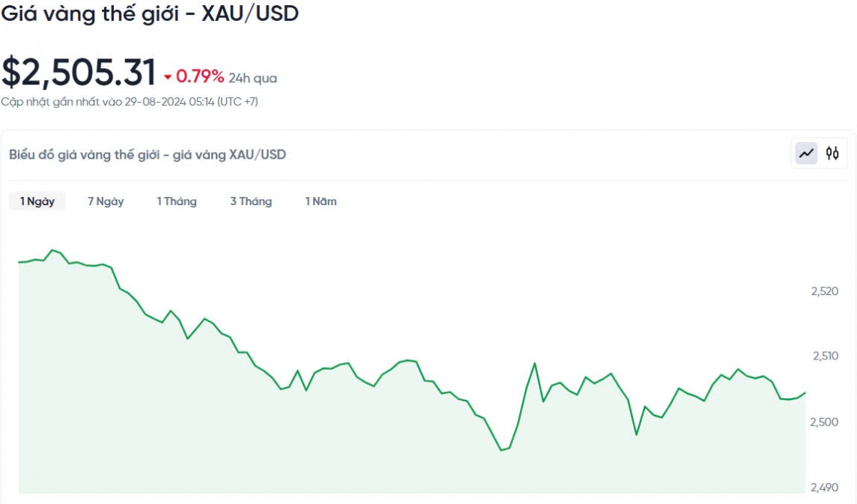
Task: Click the rightmost end of the price line
Action: (x=805, y=392)
